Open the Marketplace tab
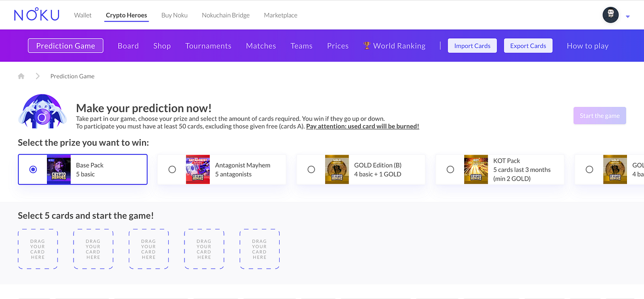Viewport: 644px width, 299px height. click(x=281, y=15)
